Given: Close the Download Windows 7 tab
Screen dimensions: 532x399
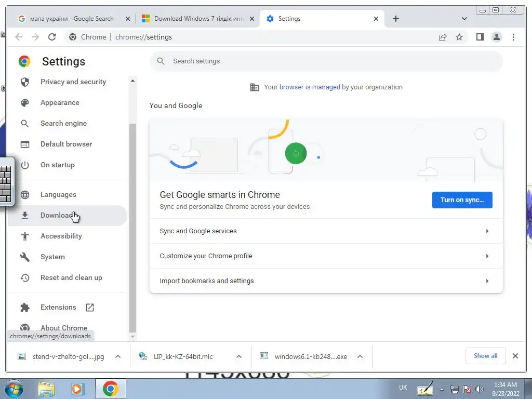Looking at the screenshot, I should tap(252, 19).
